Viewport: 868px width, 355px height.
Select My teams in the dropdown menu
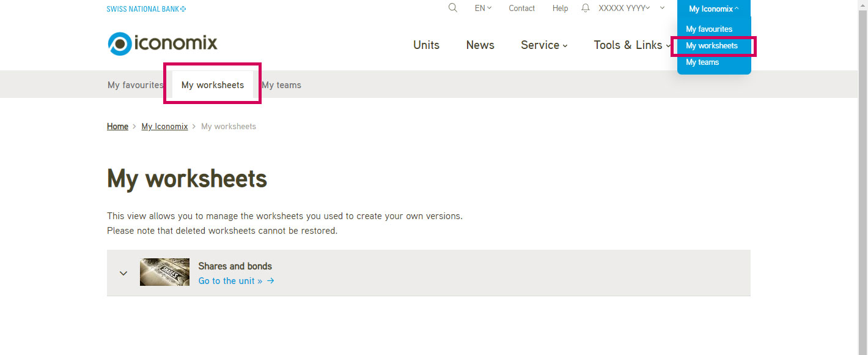pos(702,62)
